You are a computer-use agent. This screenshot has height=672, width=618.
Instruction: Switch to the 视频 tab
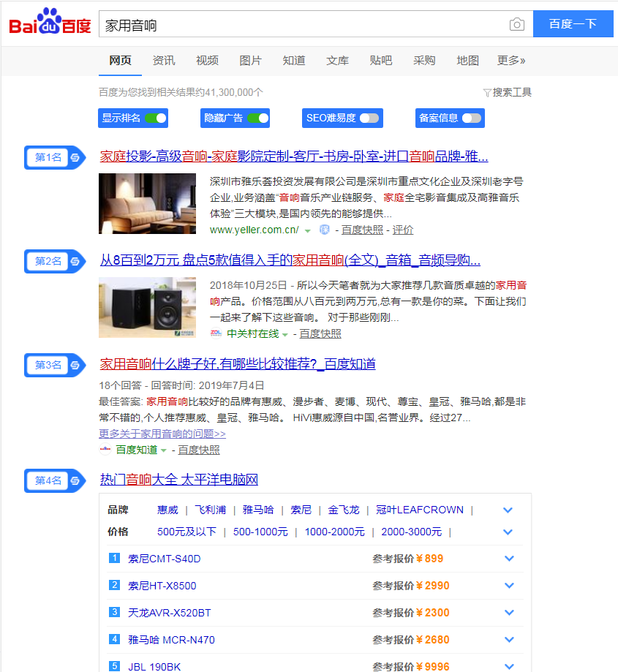click(207, 61)
